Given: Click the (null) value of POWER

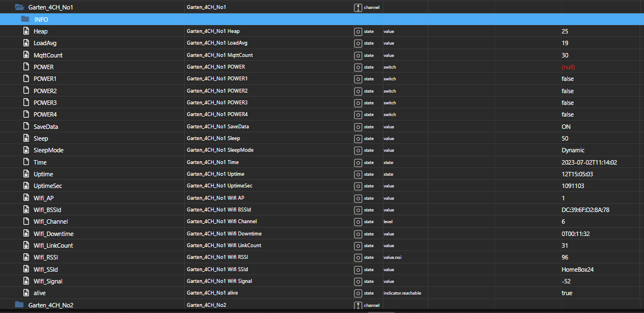Looking at the screenshot, I should pos(568,67).
